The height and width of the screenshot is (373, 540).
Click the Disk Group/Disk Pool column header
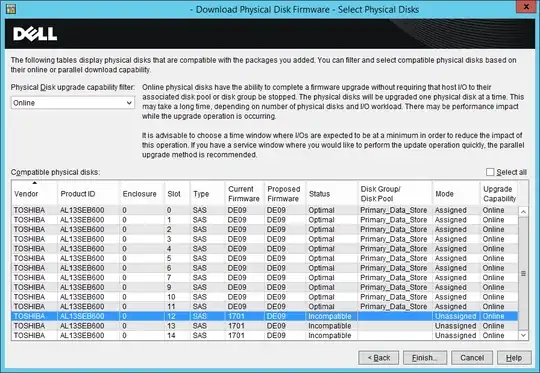click(395, 194)
